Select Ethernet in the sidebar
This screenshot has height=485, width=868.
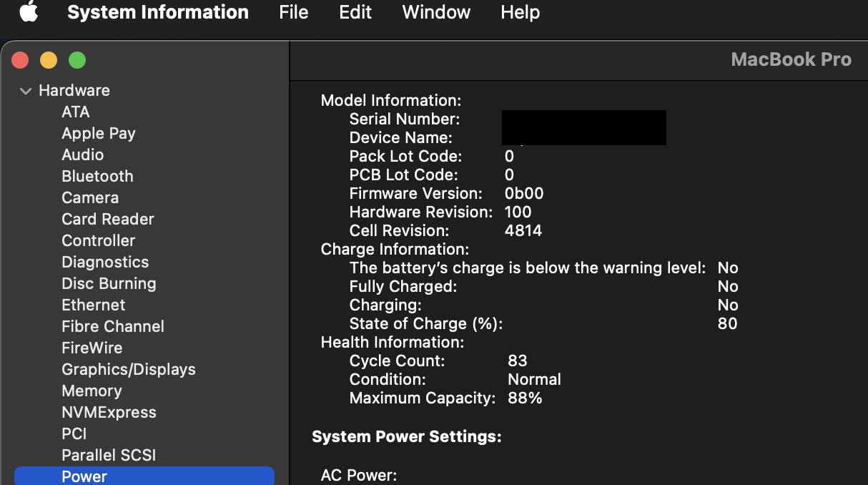point(94,305)
